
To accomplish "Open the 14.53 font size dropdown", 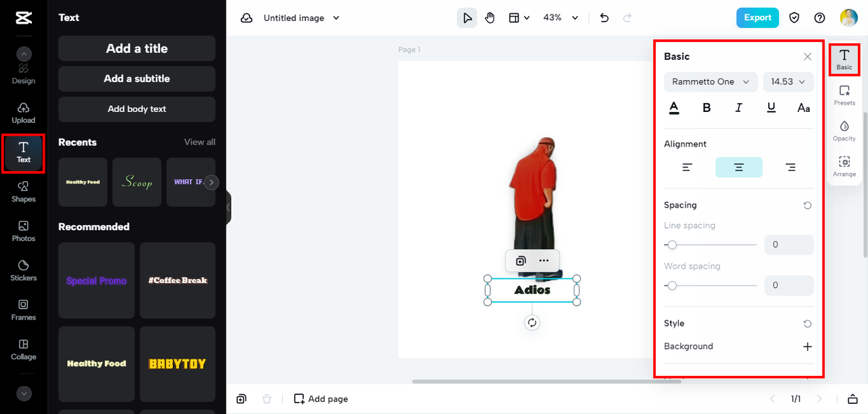I will tap(788, 81).
